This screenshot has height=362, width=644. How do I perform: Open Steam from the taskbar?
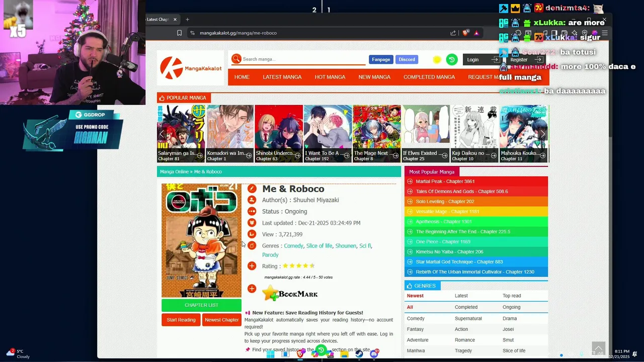point(359,354)
